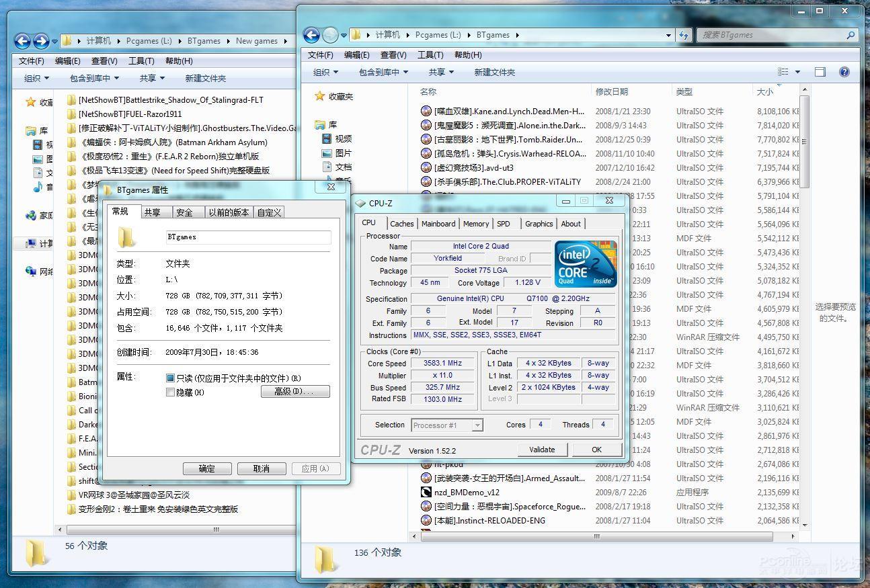Click search BTgames input field

[769, 35]
